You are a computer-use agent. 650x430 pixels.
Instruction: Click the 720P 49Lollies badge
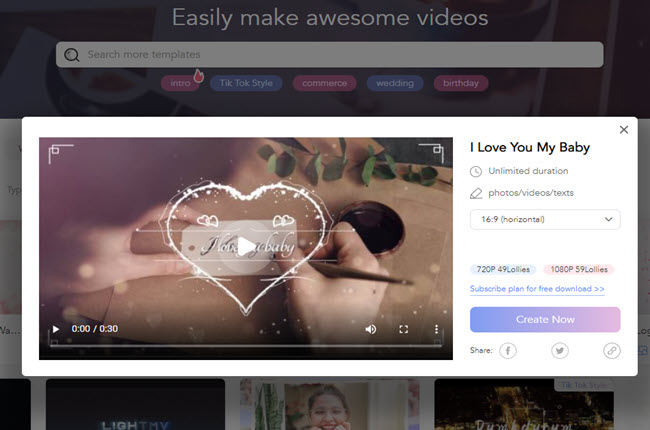[x=503, y=270]
